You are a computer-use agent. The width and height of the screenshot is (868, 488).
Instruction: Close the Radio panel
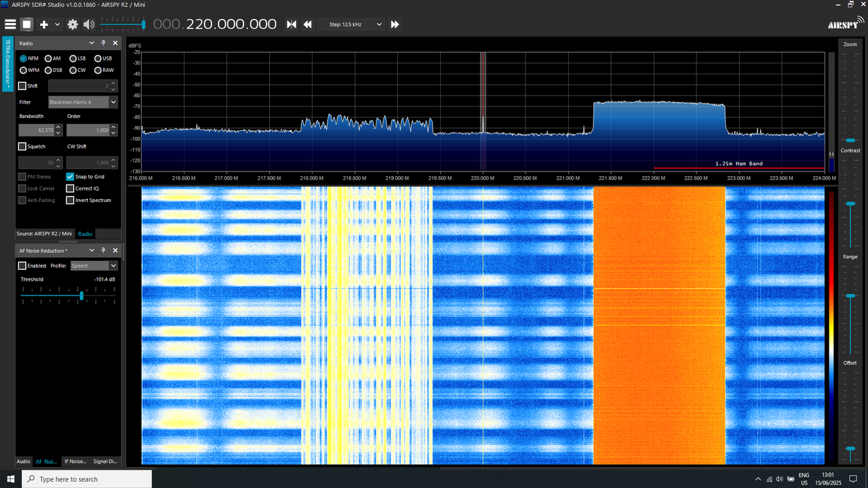point(115,43)
